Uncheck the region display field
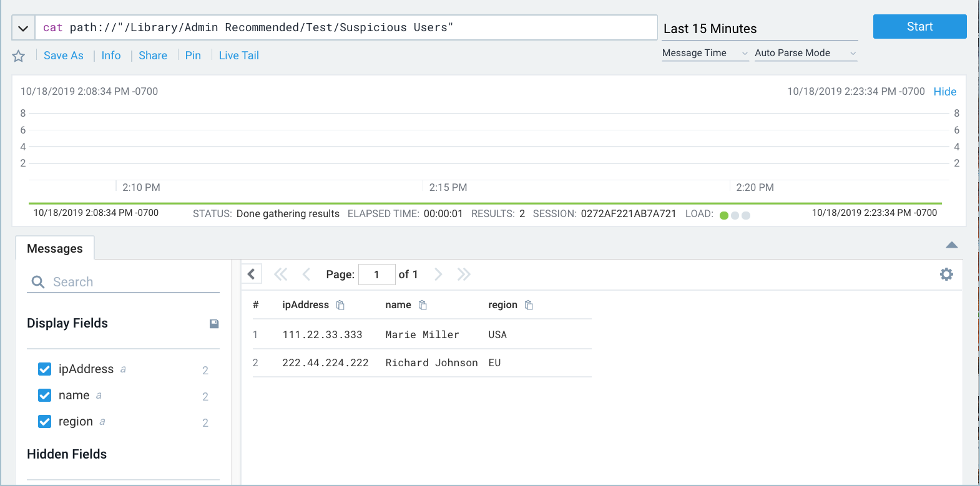The height and width of the screenshot is (486, 980). pos(45,422)
